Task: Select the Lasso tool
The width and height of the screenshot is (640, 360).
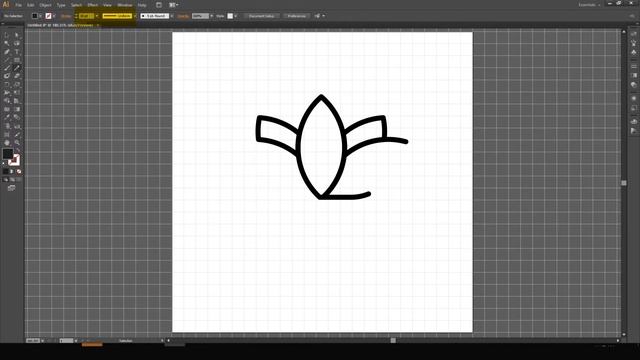Action: (17, 43)
